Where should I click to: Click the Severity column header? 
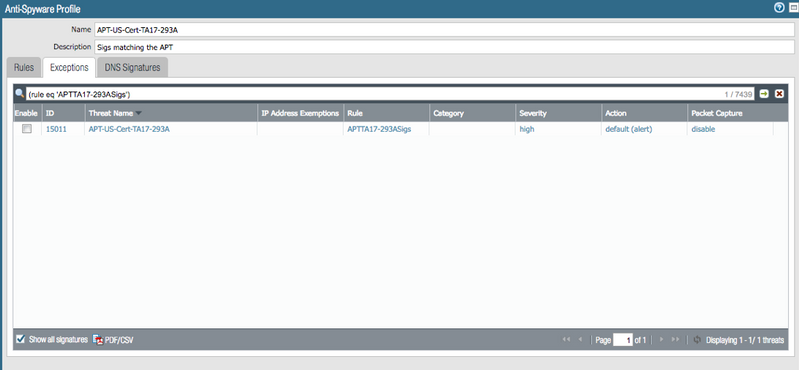(558, 113)
